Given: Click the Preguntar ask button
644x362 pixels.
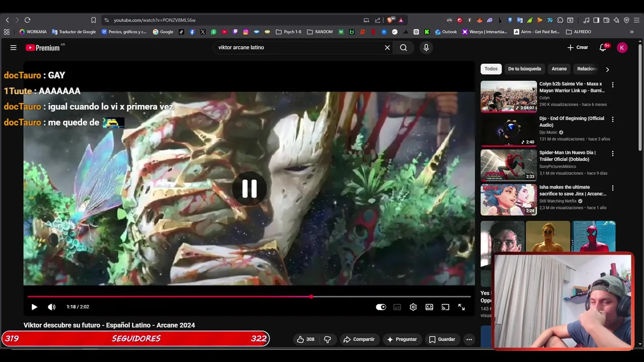Looking at the screenshot, I should 401,339.
